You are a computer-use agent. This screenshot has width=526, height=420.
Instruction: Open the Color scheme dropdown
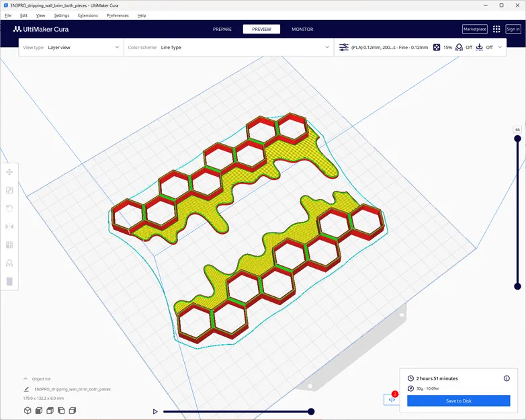click(x=229, y=47)
